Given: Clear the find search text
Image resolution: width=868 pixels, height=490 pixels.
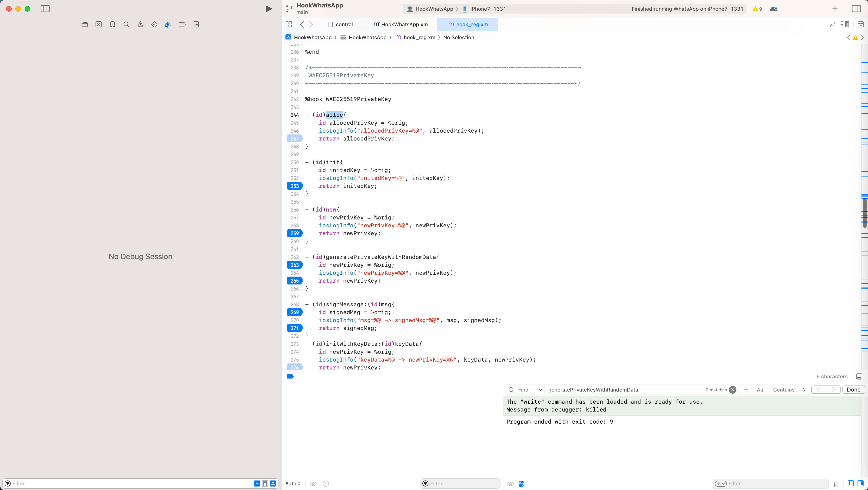Looking at the screenshot, I should click(x=732, y=390).
